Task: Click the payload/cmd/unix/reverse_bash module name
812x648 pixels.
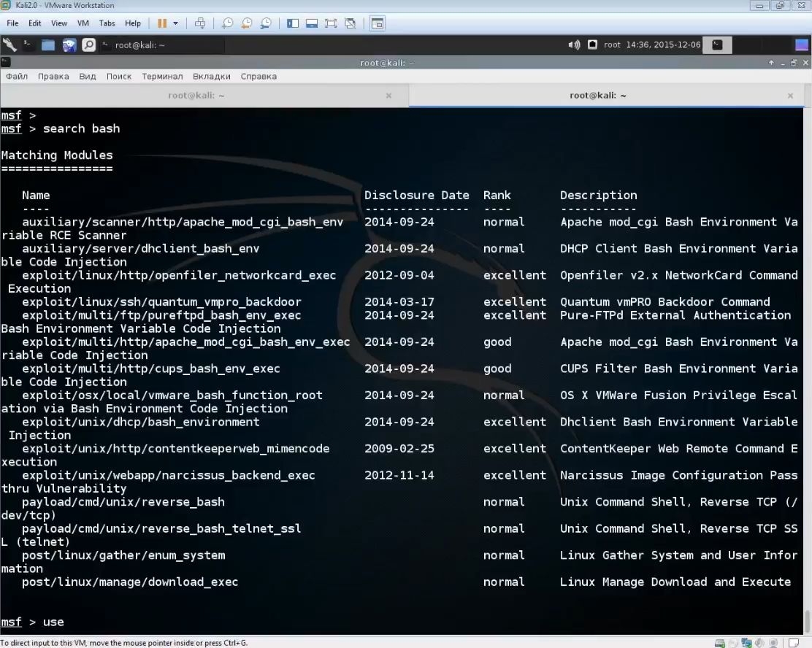Action: [x=123, y=502]
